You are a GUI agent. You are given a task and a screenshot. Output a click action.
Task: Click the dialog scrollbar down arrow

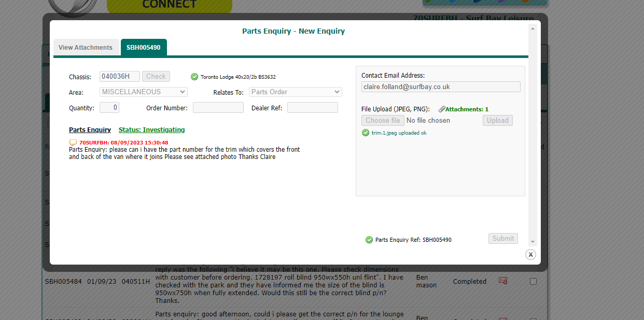tap(532, 242)
